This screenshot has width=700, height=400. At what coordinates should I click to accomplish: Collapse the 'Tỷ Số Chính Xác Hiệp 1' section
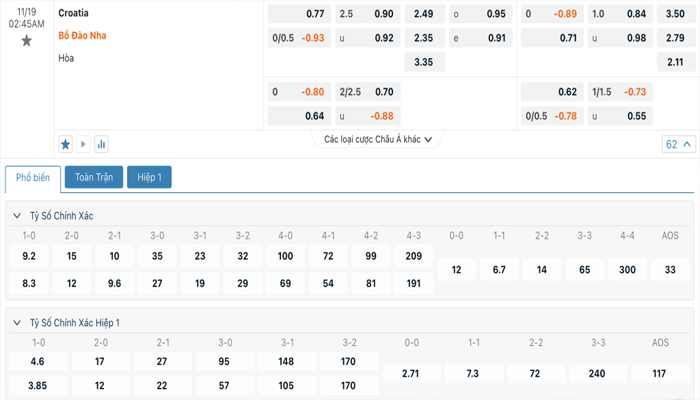[x=18, y=323]
